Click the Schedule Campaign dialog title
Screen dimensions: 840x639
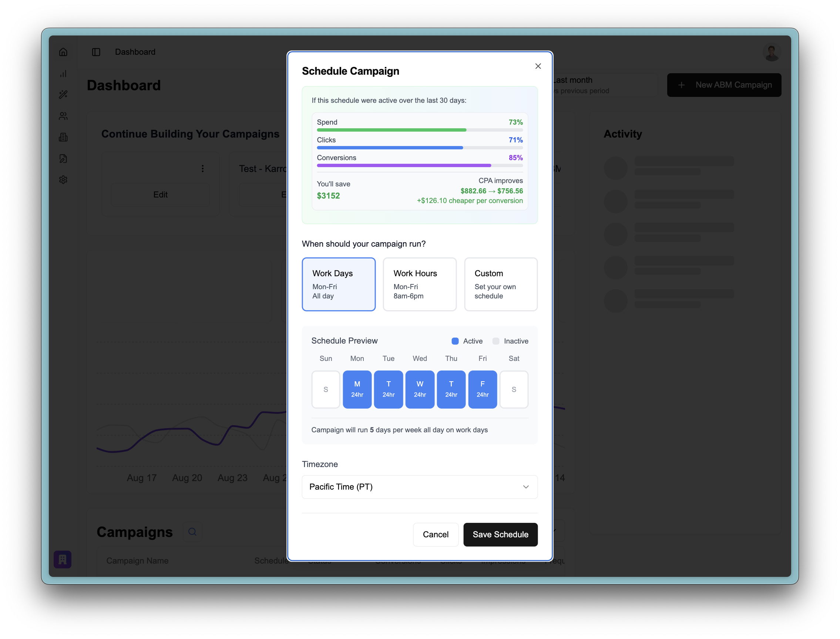click(x=350, y=71)
